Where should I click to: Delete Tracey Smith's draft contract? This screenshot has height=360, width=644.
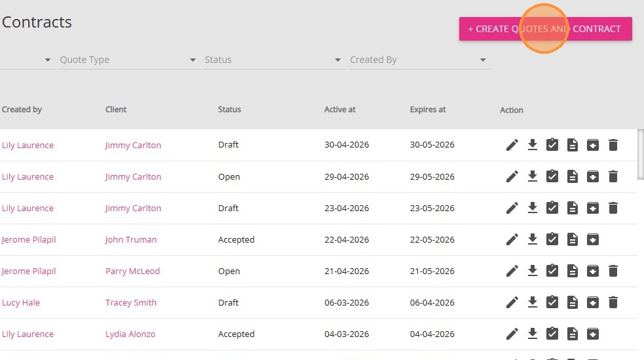tap(613, 302)
